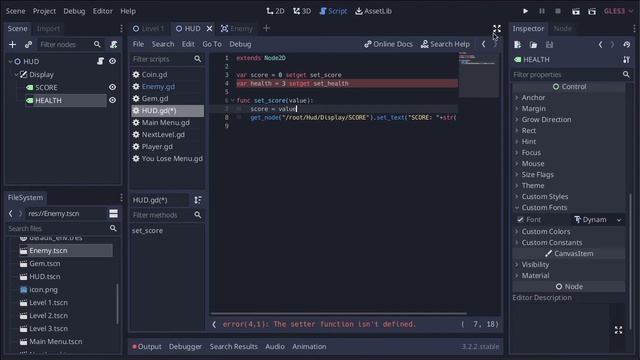Pause the running scene
Image resolution: width=640 pixels, height=360 pixels.
(x=542, y=11)
